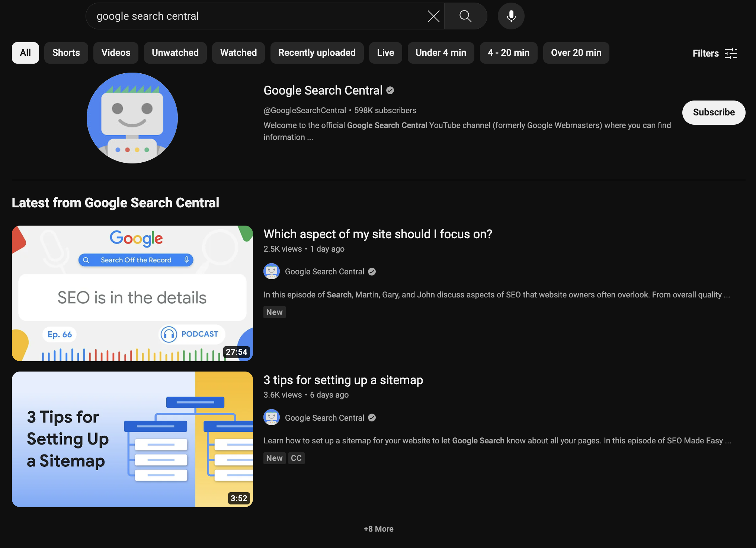Select the Shorts filter tab
The width and height of the screenshot is (756, 548).
point(66,52)
